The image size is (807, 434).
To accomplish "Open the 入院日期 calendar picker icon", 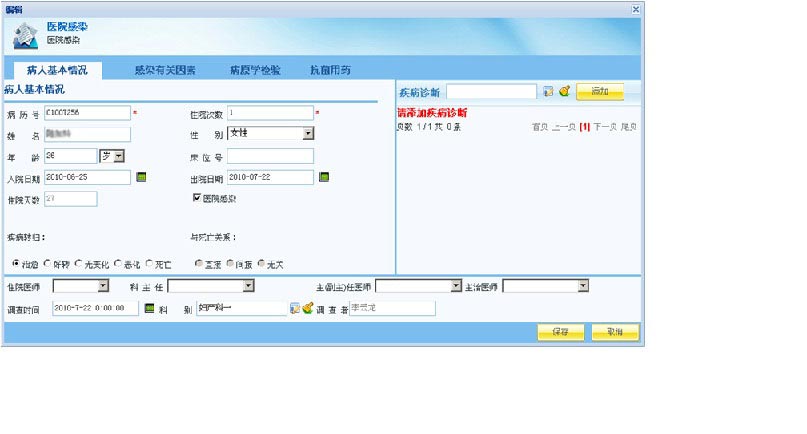I will [x=141, y=177].
